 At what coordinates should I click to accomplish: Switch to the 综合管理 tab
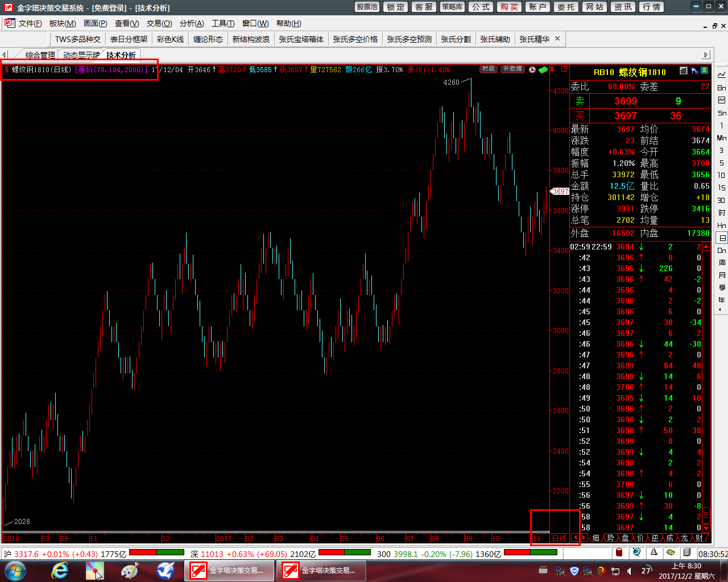[x=40, y=55]
